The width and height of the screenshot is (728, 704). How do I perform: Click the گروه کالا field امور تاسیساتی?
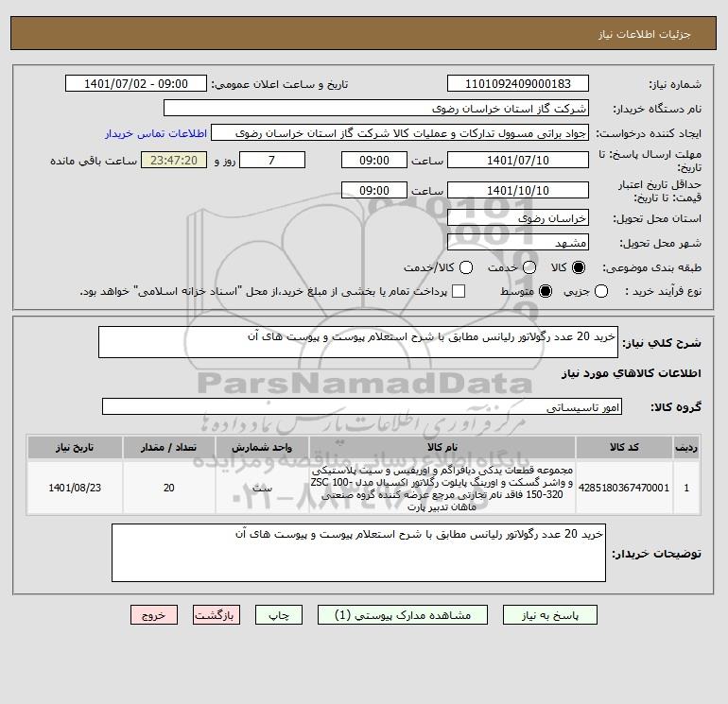pyautogui.click(x=362, y=407)
